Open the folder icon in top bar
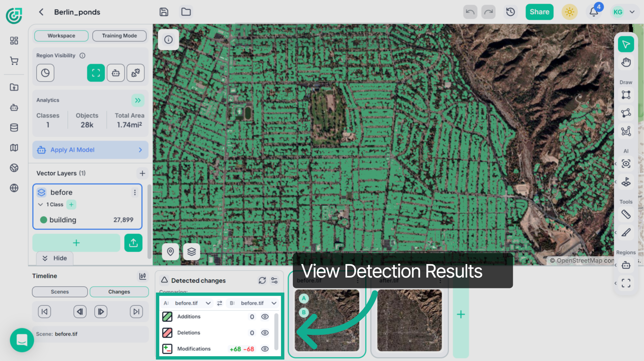 pos(186,12)
